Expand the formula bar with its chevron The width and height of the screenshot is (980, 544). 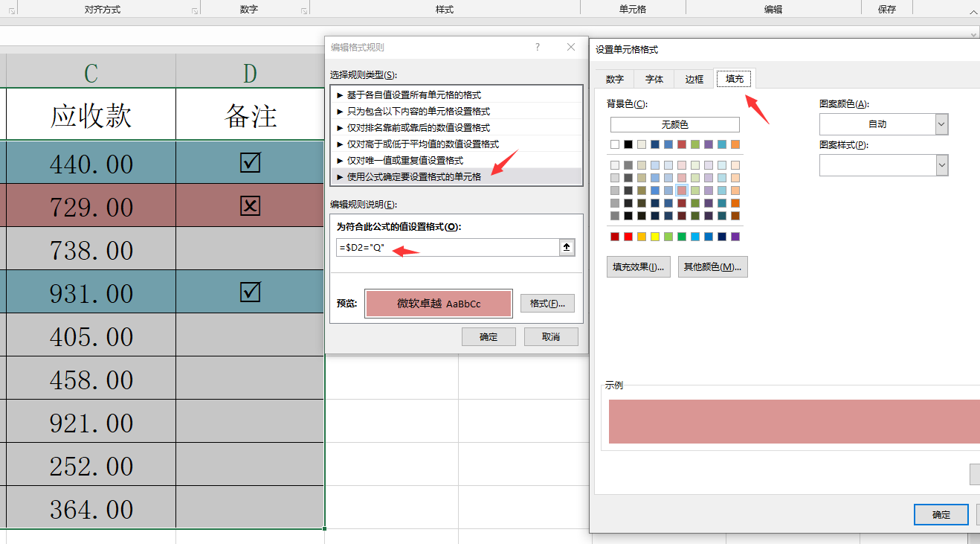point(973,35)
